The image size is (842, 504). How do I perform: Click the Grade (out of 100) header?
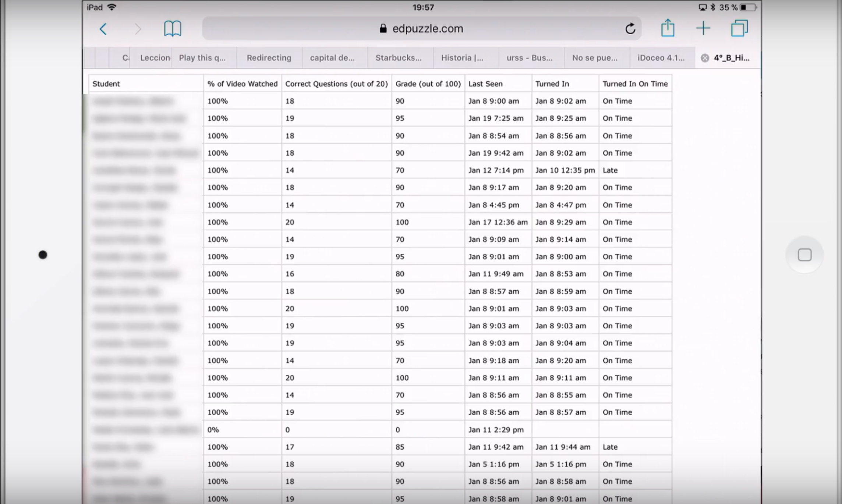(428, 84)
